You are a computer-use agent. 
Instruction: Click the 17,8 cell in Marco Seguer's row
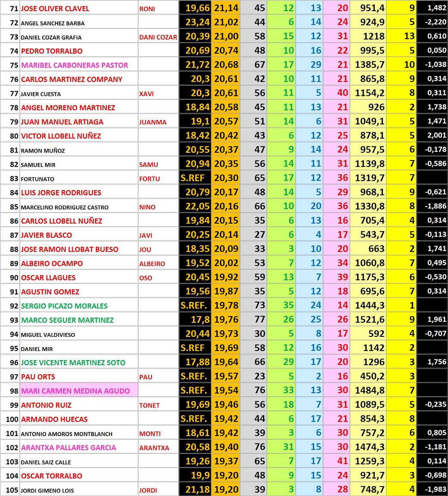coord(195,320)
